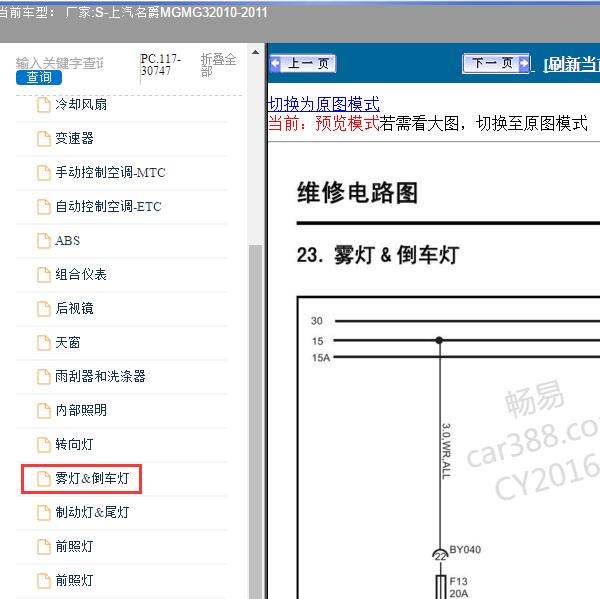Viewport: 600px width, 599px height.
Task: Click document icon beside 转向灯
Action: tap(44, 445)
